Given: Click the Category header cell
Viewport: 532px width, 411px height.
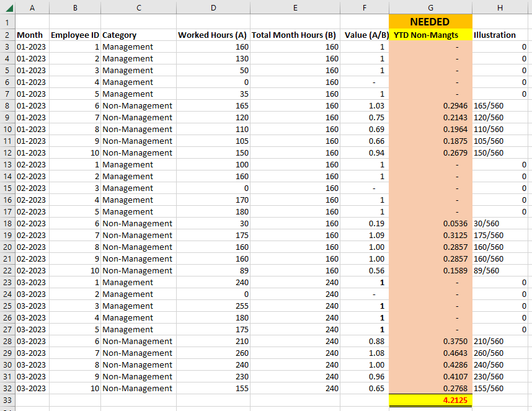Looking at the screenshot, I should [x=138, y=35].
